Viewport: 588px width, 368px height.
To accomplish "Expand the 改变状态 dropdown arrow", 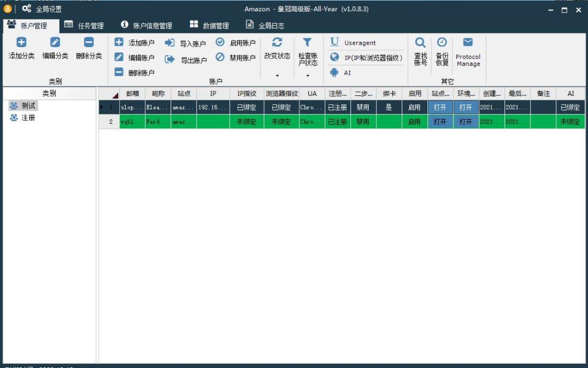I will [277, 75].
